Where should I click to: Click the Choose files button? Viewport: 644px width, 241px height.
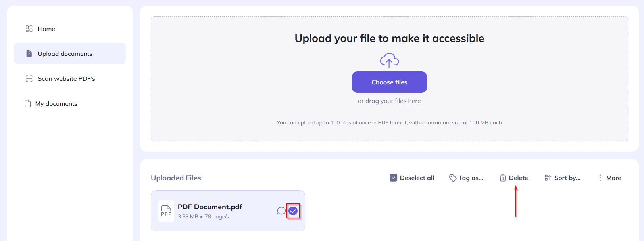(x=389, y=82)
